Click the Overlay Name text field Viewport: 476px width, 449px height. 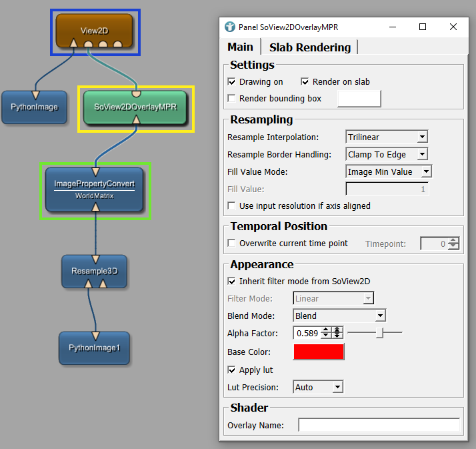[x=379, y=425]
